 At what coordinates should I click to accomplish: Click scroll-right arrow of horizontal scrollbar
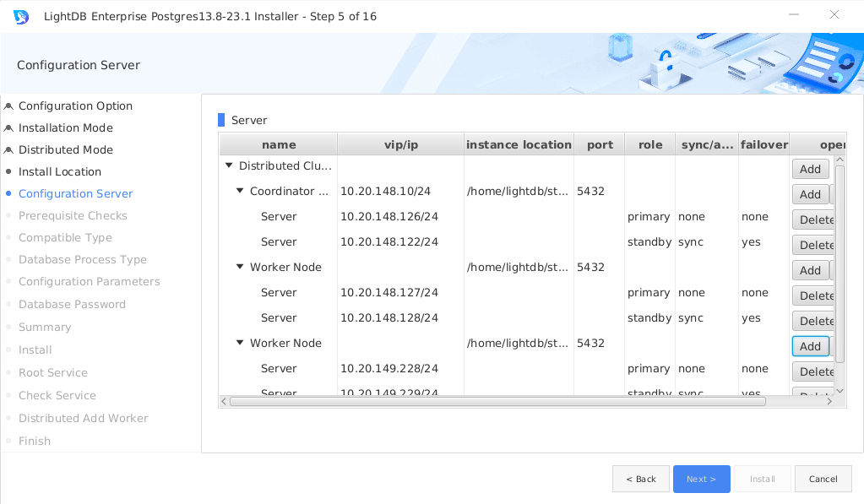[x=829, y=402]
